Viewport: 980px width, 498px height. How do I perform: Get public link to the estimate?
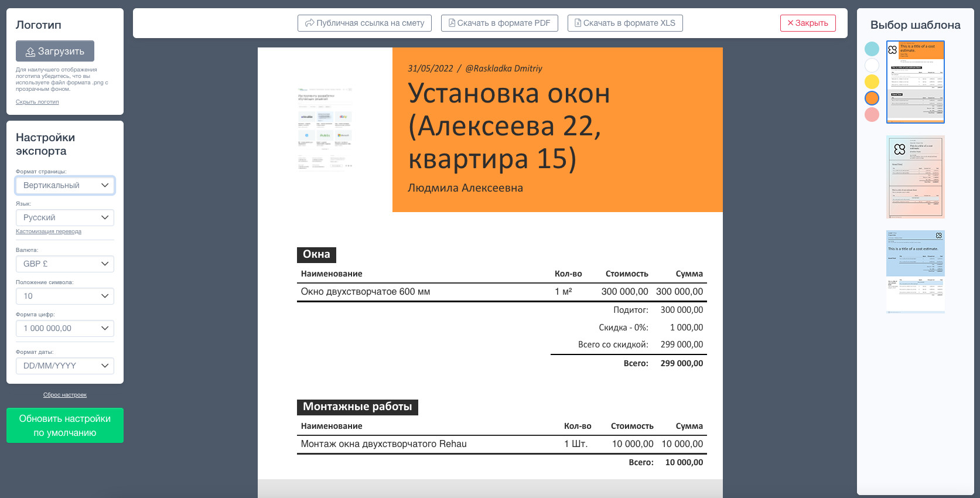click(x=364, y=23)
